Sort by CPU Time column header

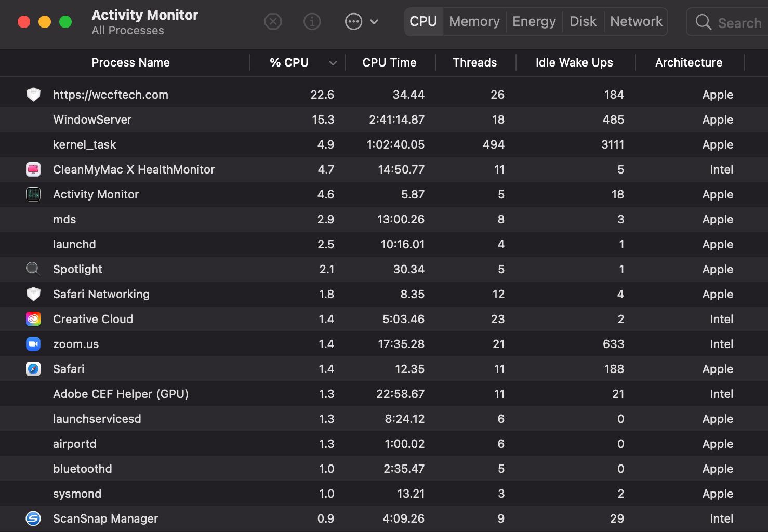[390, 62]
